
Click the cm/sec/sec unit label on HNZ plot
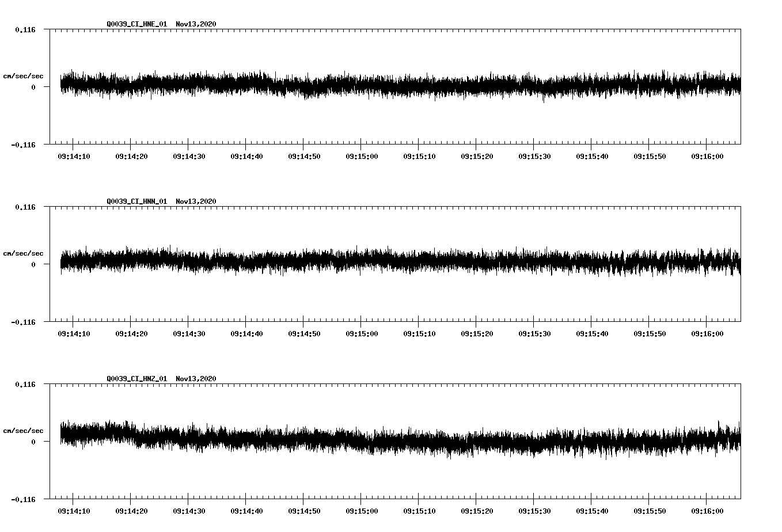coord(23,430)
